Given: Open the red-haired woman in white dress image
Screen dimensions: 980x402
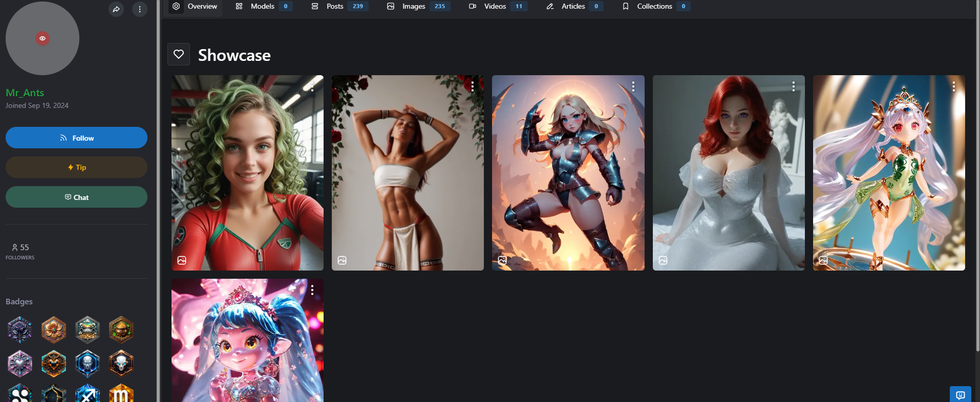Looking at the screenshot, I should point(729,173).
